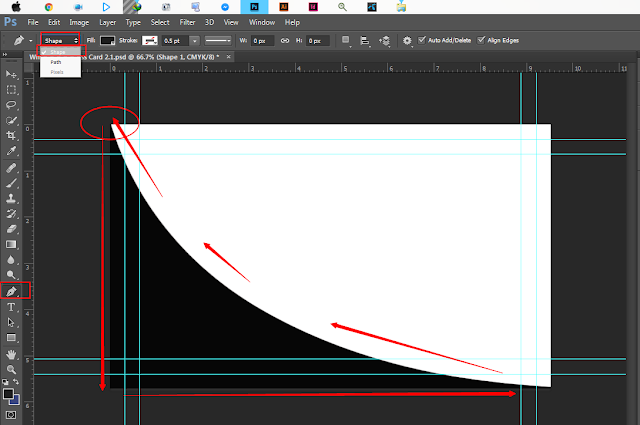The height and width of the screenshot is (425, 640).
Task: Toggle link between width and height
Action: click(x=285, y=40)
